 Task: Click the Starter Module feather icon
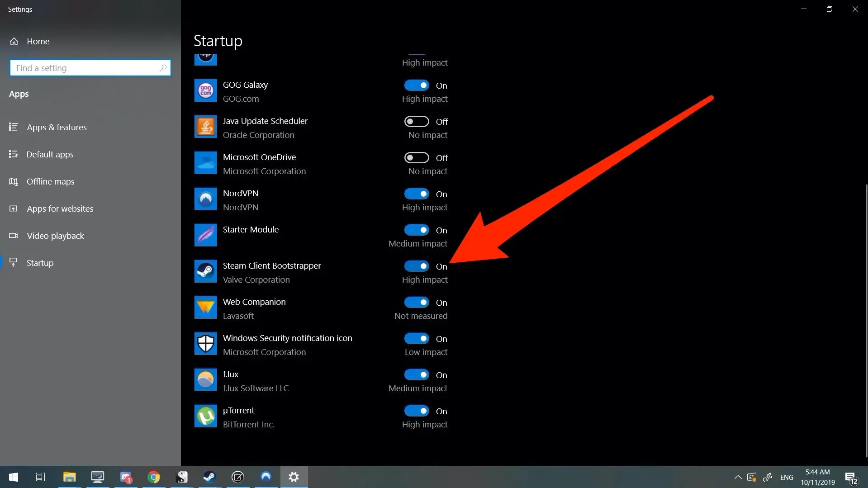206,235
